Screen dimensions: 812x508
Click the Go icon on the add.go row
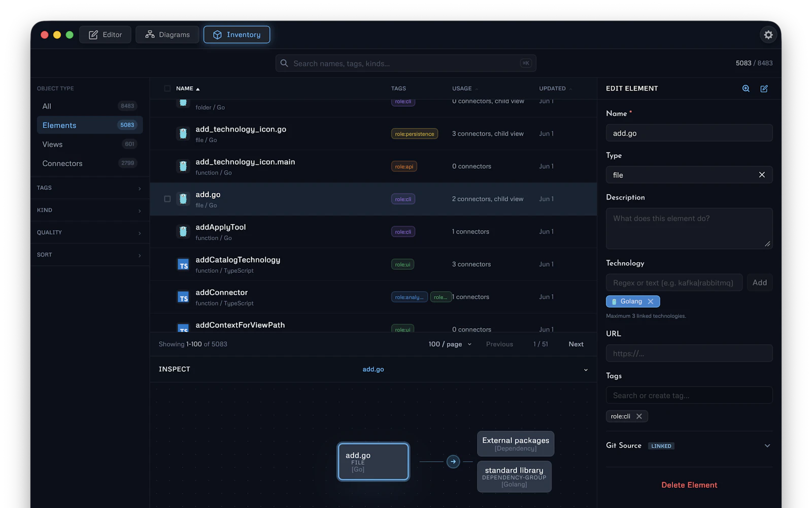(183, 199)
